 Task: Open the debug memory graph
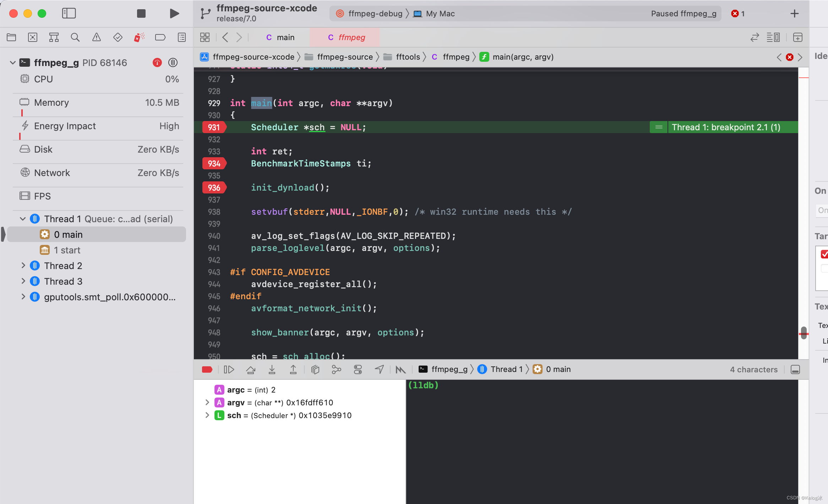(x=336, y=369)
